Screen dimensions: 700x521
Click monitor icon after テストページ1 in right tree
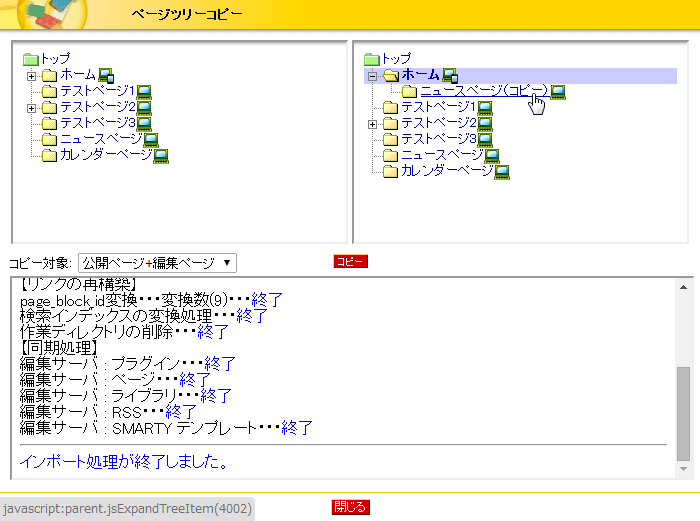click(x=485, y=108)
